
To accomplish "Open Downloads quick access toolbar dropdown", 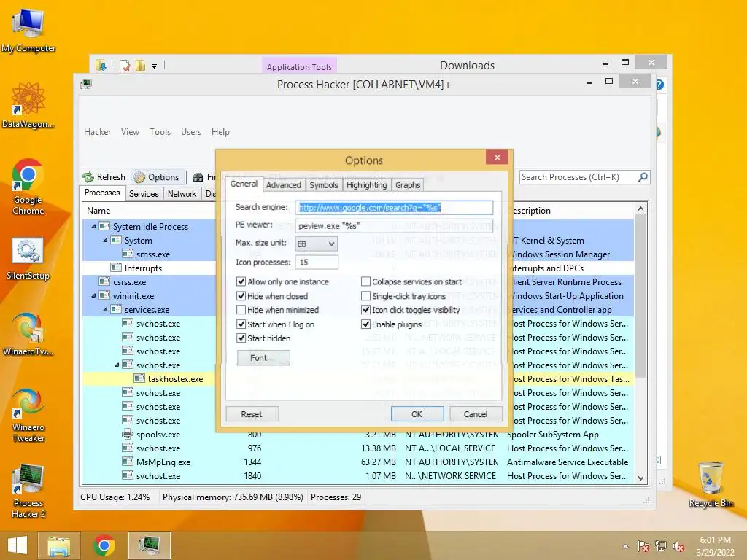I will 155,66.
